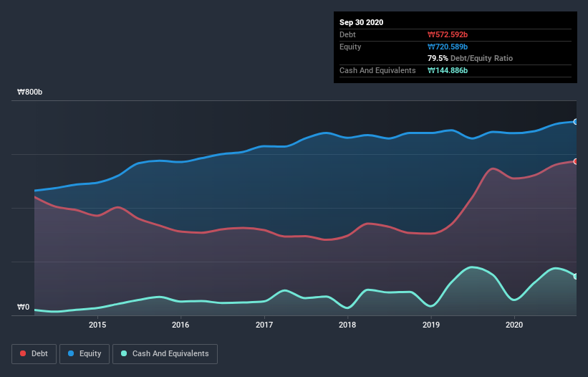The height and width of the screenshot is (377, 588).
Task: Click the blue Equity endpoint marker
Action: click(x=576, y=122)
